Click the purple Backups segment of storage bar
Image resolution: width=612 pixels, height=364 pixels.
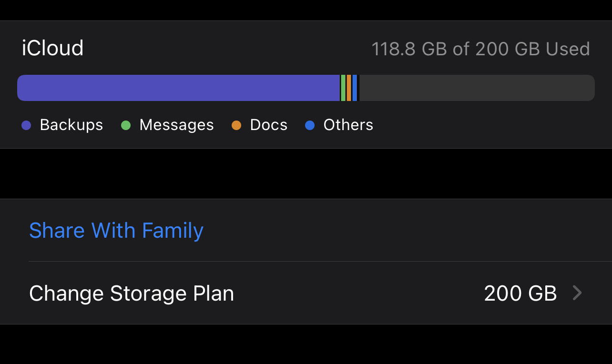[x=178, y=88]
